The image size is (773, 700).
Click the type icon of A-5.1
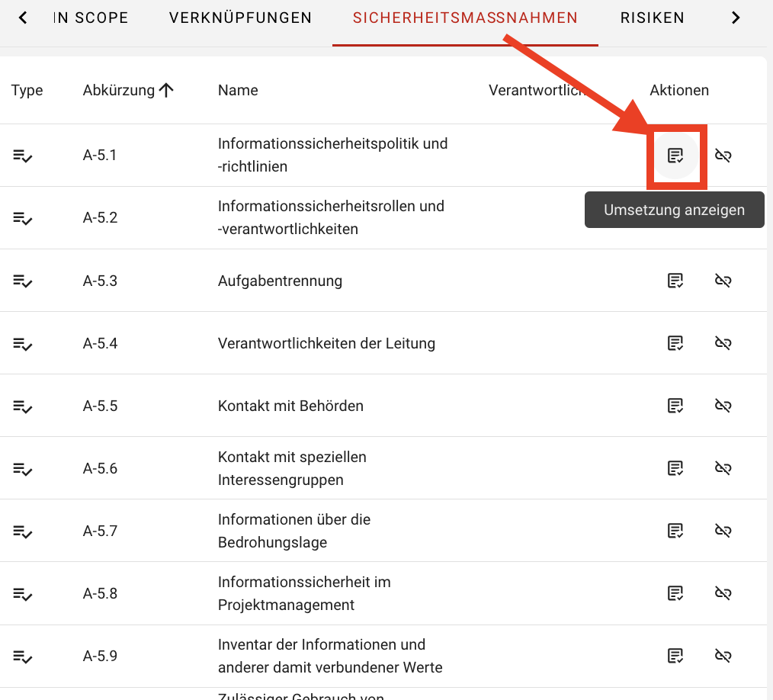[21, 155]
